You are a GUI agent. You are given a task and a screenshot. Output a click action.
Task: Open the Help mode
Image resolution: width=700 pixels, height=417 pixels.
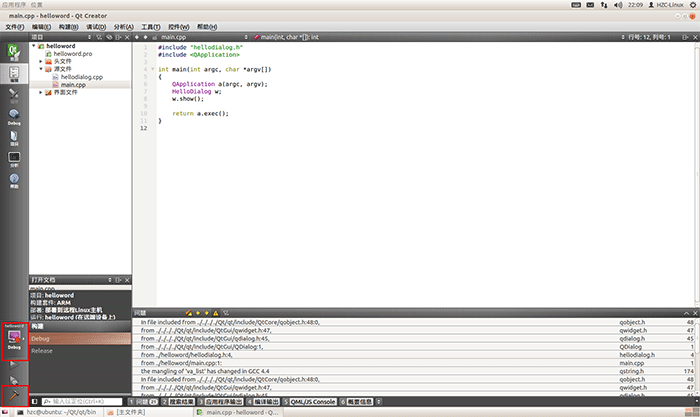14,181
